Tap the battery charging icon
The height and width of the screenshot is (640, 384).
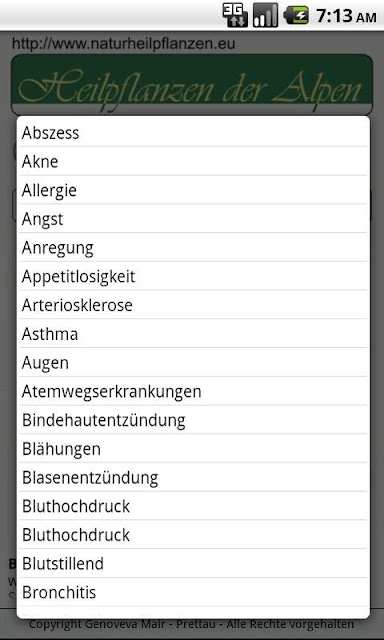point(296,16)
